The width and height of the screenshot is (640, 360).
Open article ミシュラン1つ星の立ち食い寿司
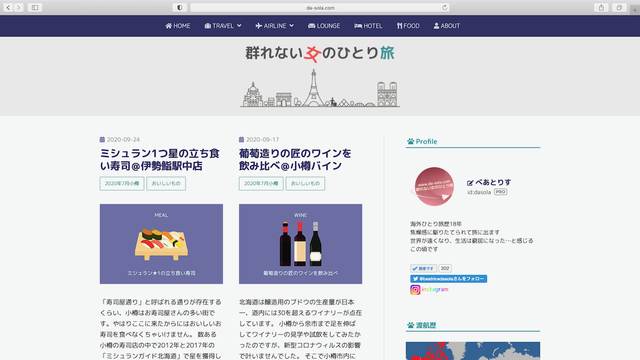(160, 160)
